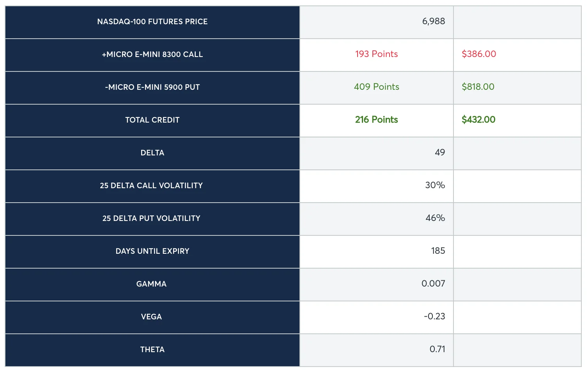Click the bold $432.00 total credit
The height and width of the screenshot is (374, 588).
tap(478, 120)
